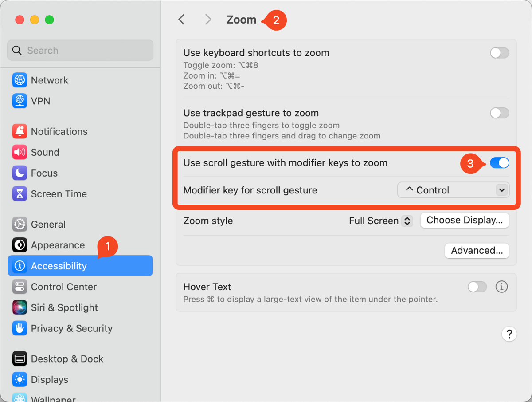
Task: Click the Advanced… button
Action: click(x=477, y=251)
